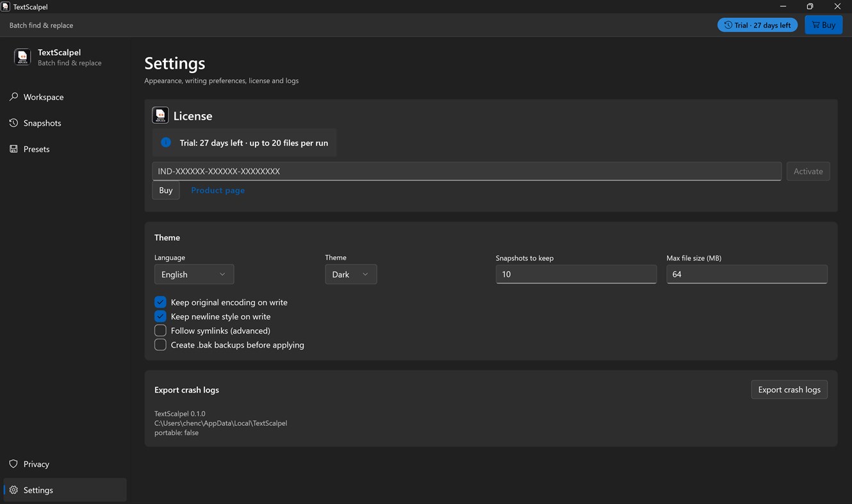Click the Export crash logs button
The image size is (852, 504).
coord(789,389)
